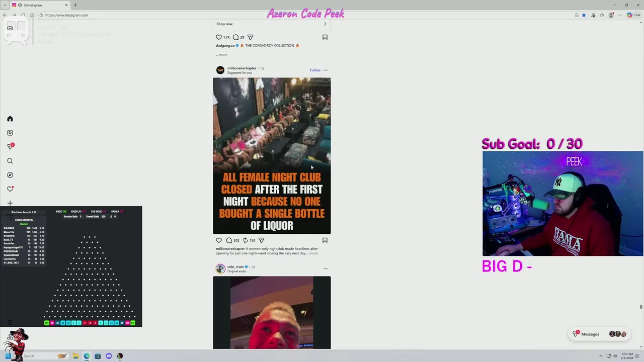644x362 pixels.
Task: Click the taskbar clock and date
Action: click(x=627, y=356)
